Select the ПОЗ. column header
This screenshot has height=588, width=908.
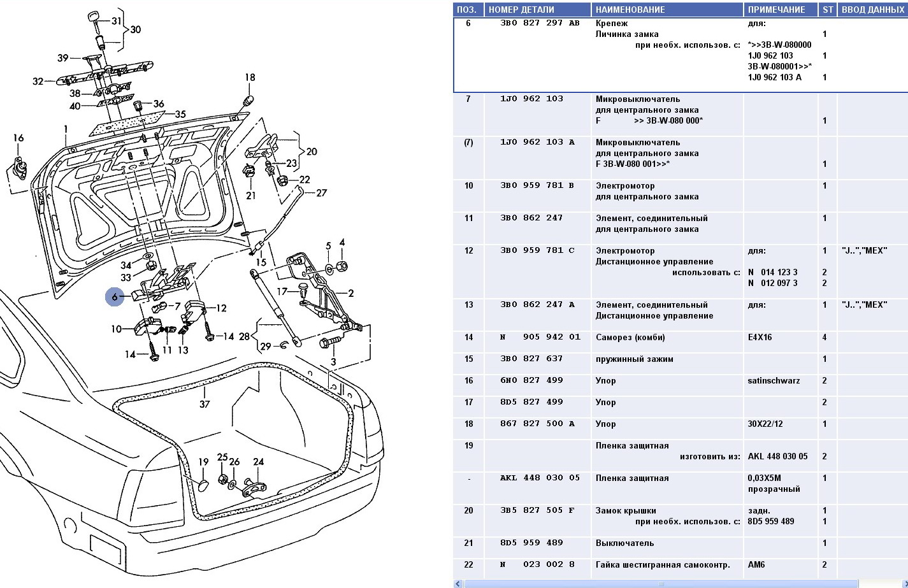(468, 10)
